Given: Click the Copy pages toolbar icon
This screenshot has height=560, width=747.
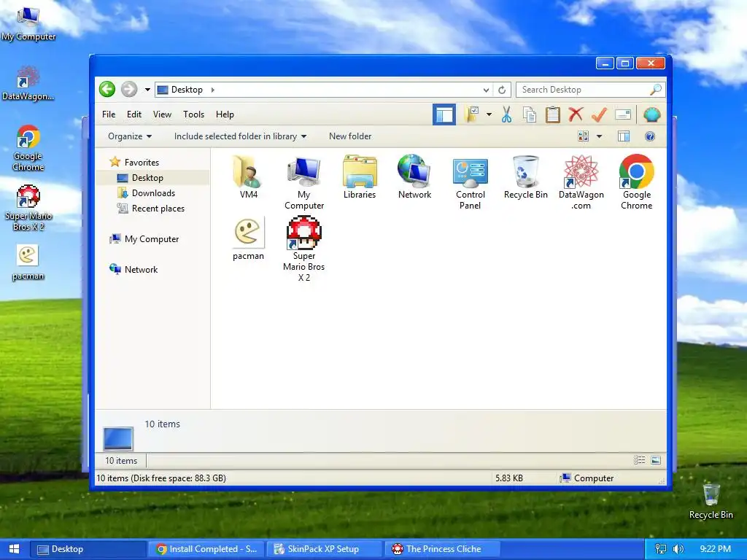Looking at the screenshot, I should (530, 114).
